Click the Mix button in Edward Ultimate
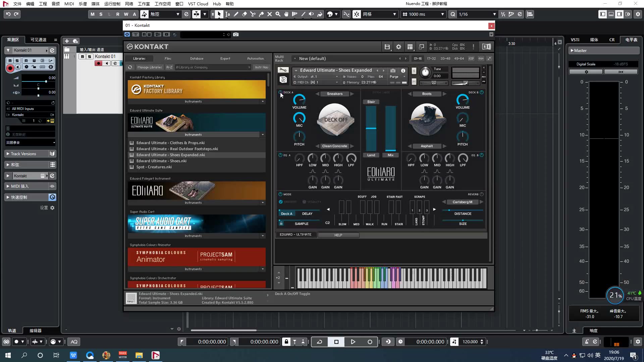The image size is (644, 362). pos(391,155)
